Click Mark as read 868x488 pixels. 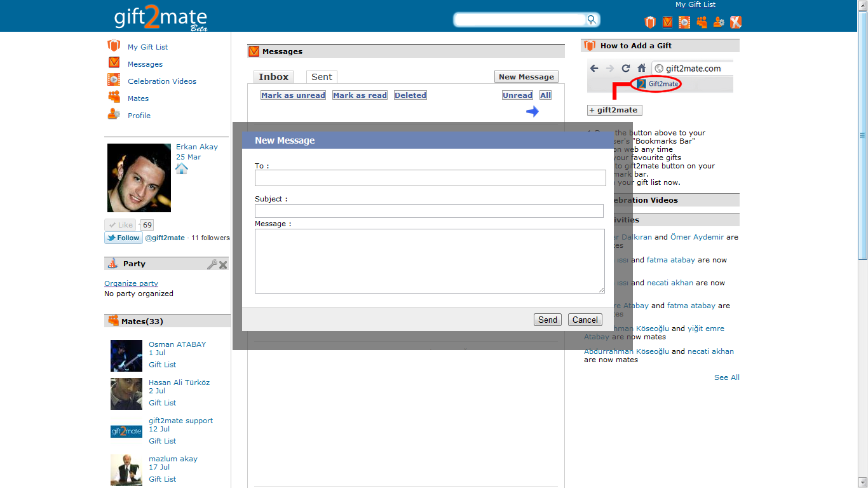click(x=360, y=95)
